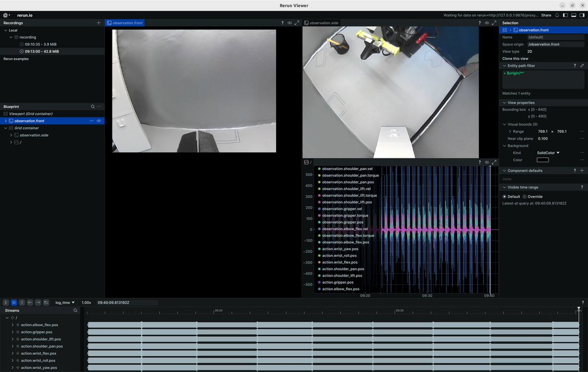This screenshot has height=372, width=588.
Task: Add a component default with plus
Action: [582, 171]
